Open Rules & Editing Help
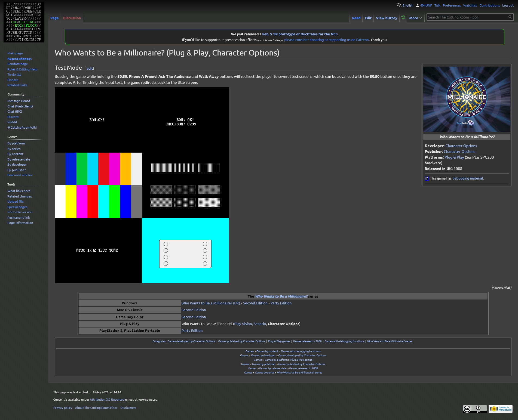The height and width of the screenshot is (420, 518). tap(22, 69)
